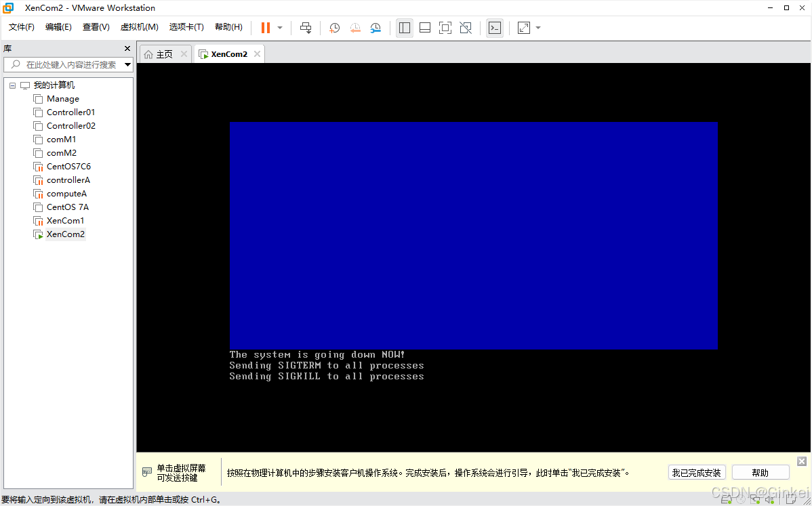812x506 pixels.
Task: Click the suspended XenCom1 VM icon
Action: coord(38,220)
